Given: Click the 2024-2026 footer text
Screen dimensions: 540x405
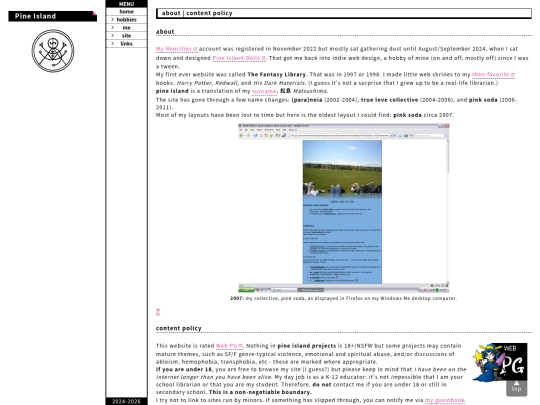Looking at the screenshot, I should pyautogui.click(x=126, y=402).
